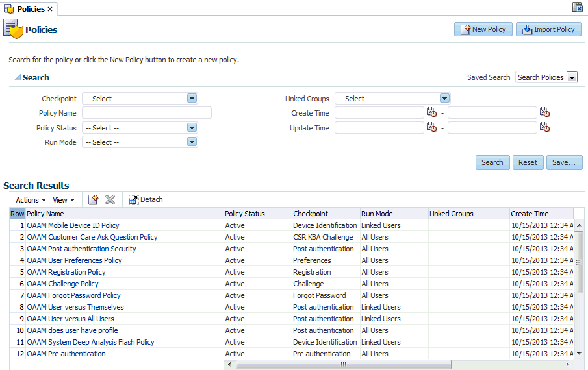The image size is (588, 370).
Task: Open OAAM User versus All Users
Action: click(71, 319)
